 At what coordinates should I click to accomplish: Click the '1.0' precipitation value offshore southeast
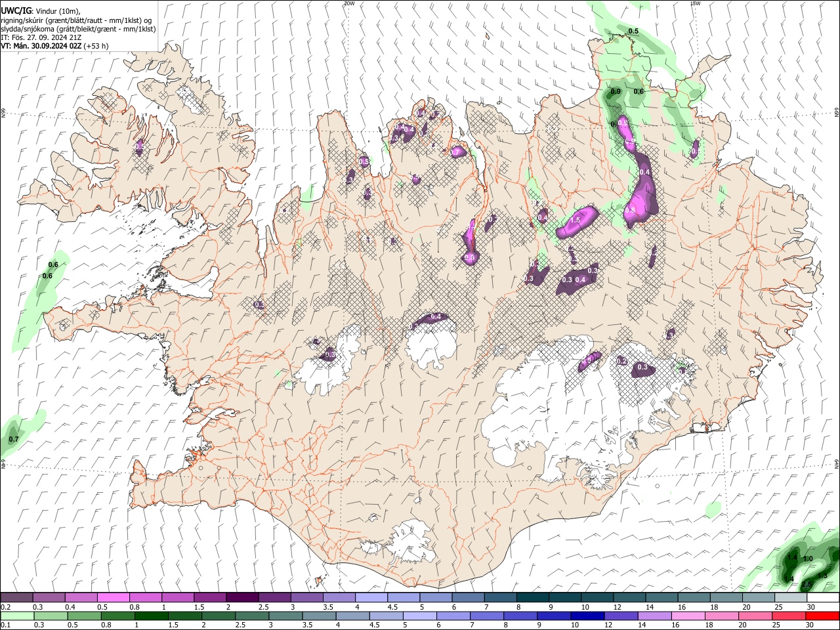pyautogui.click(x=808, y=559)
